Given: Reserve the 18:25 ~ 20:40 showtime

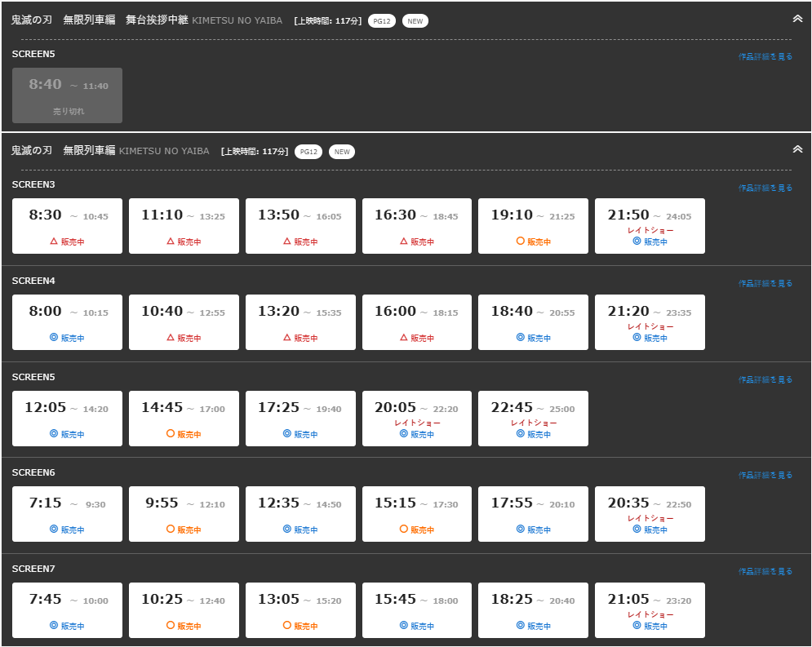Looking at the screenshot, I should (x=533, y=609).
